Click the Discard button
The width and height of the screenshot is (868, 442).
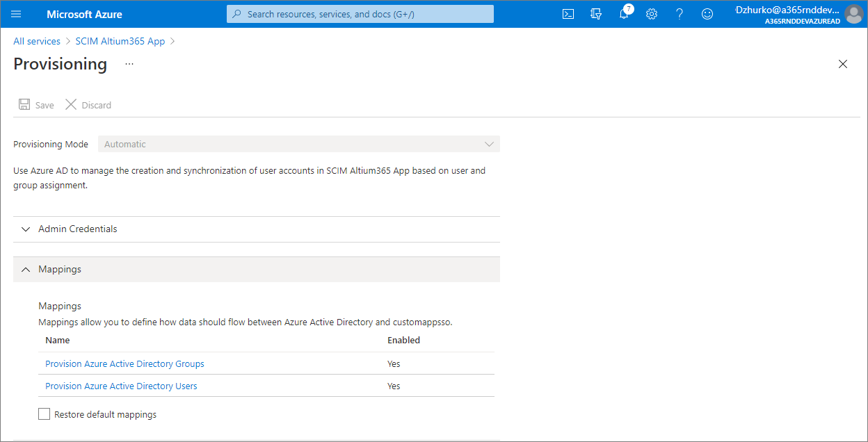(88, 105)
